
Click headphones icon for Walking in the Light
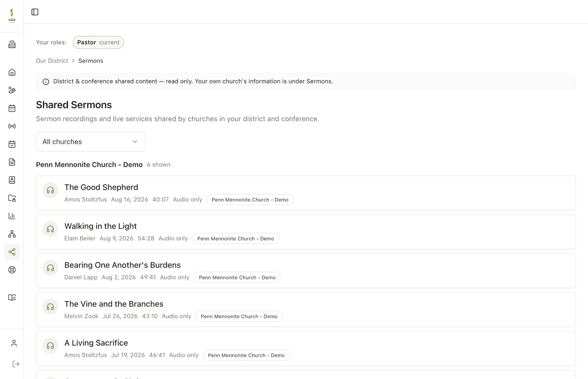click(50, 229)
